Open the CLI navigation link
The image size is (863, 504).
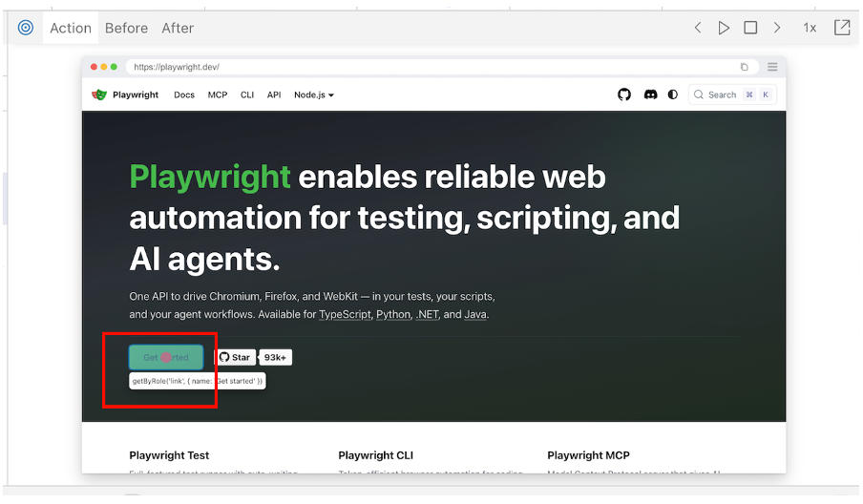tap(247, 94)
